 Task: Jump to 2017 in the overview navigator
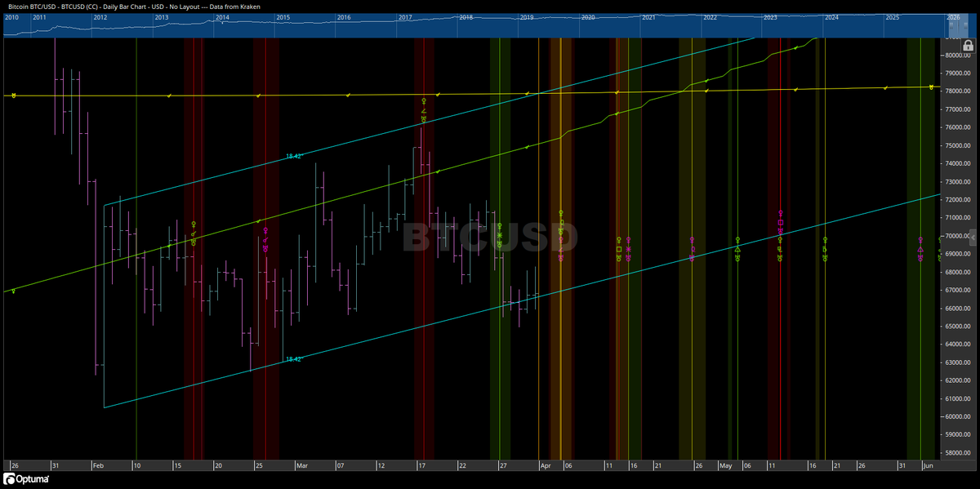point(406,16)
